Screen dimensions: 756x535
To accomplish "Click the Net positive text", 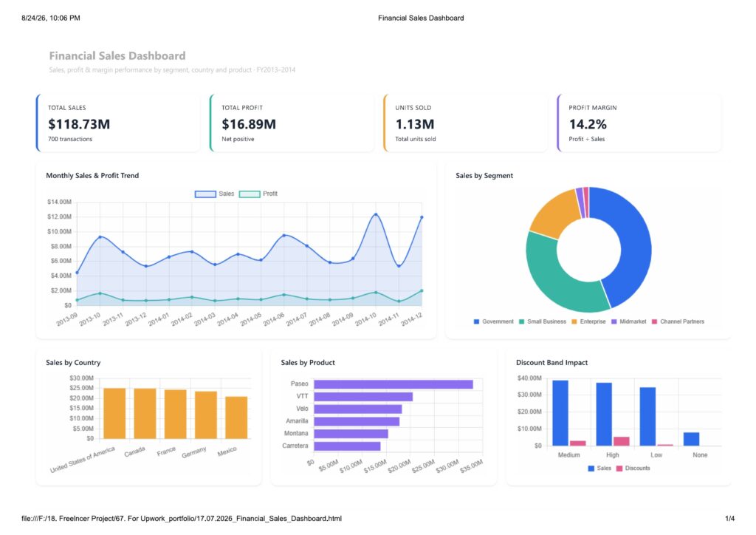I will (238, 139).
